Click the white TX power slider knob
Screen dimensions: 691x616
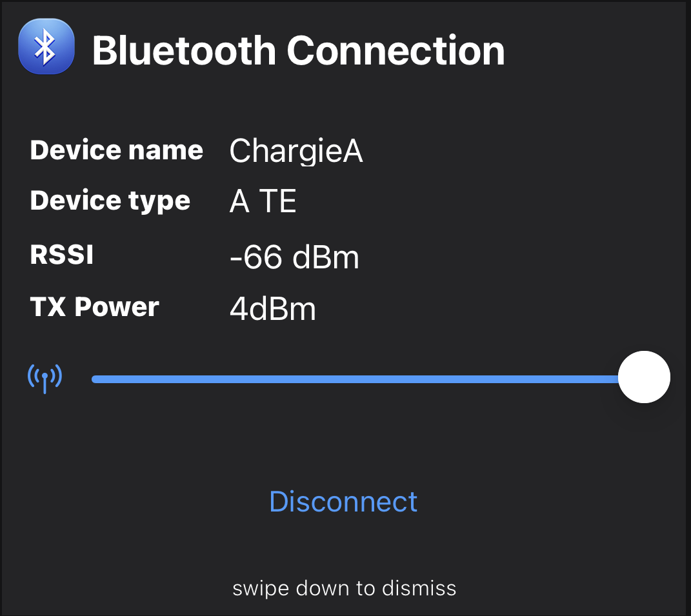644,377
